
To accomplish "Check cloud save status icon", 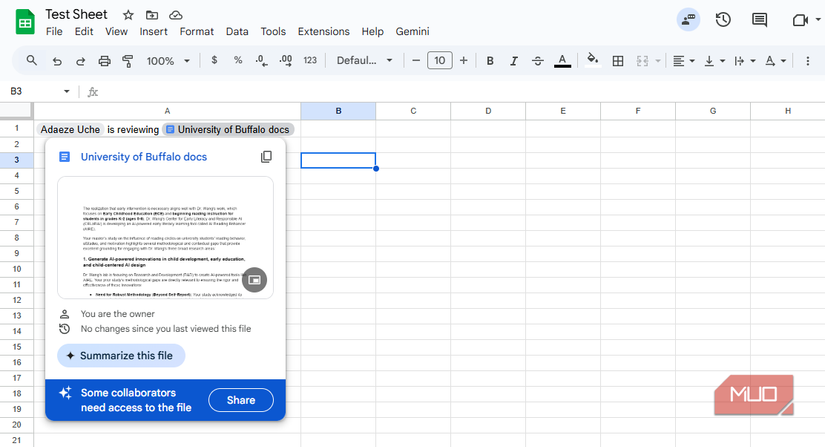I will click(x=176, y=15).
